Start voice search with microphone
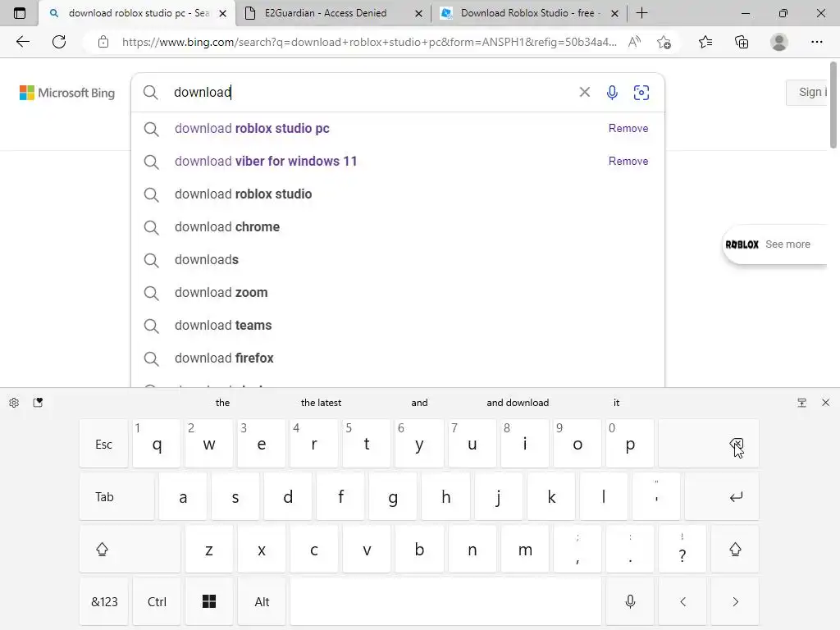The width and height of the screenshot is (840, 630). pyautogui.click(x=612, y=93)
